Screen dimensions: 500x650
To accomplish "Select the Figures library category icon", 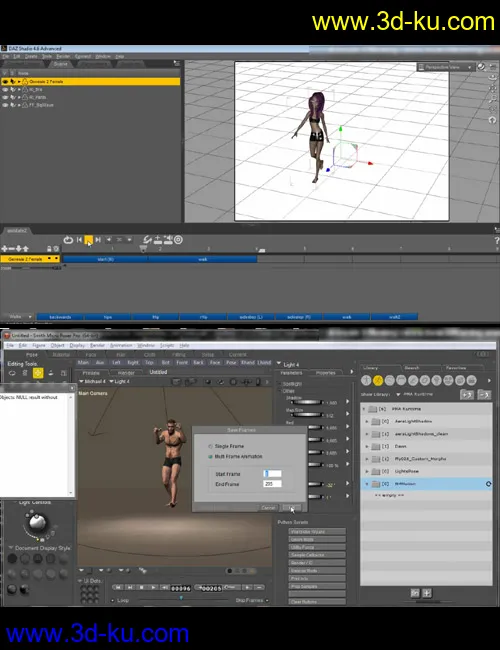I will (366, 380).
